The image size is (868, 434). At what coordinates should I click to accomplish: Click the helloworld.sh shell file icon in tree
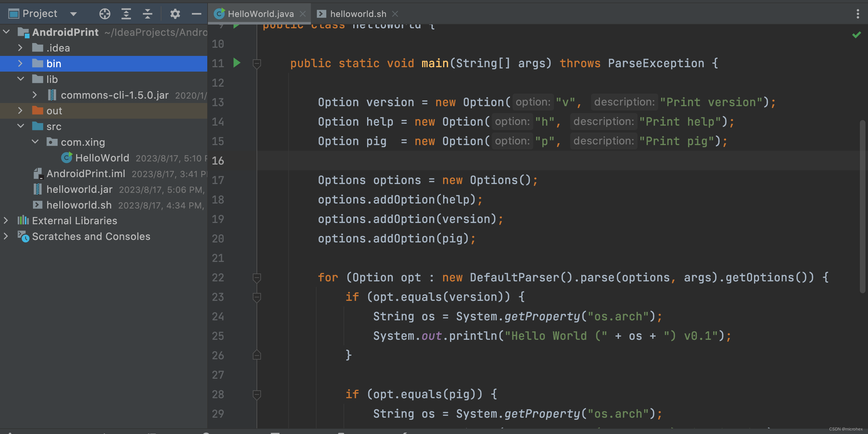coord(37,204)
